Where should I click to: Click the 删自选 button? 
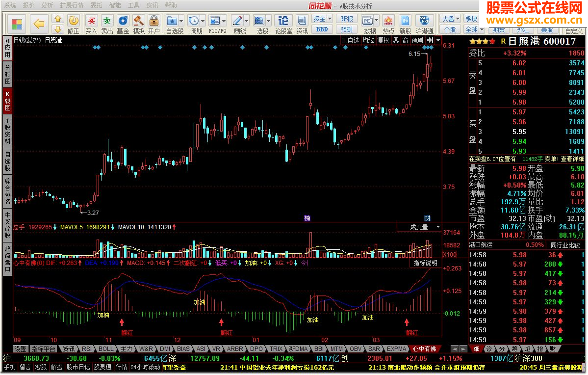(x=350, y=40)
